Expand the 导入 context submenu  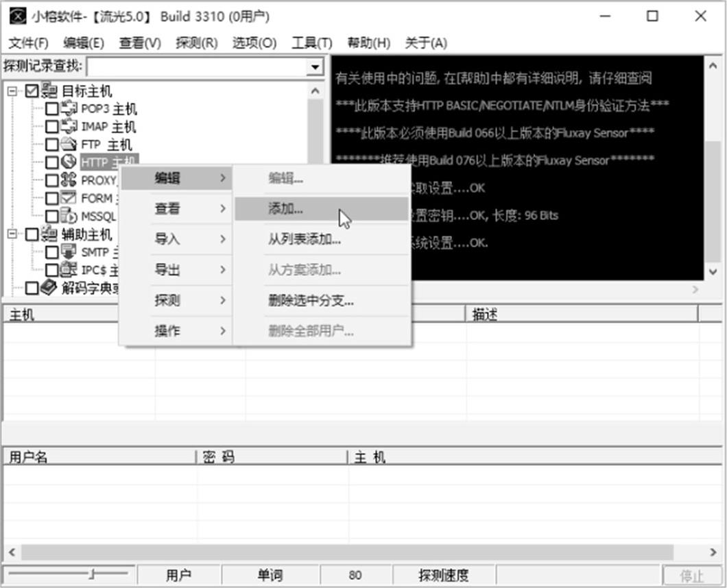pyautogui.click(x=177, y=239)
